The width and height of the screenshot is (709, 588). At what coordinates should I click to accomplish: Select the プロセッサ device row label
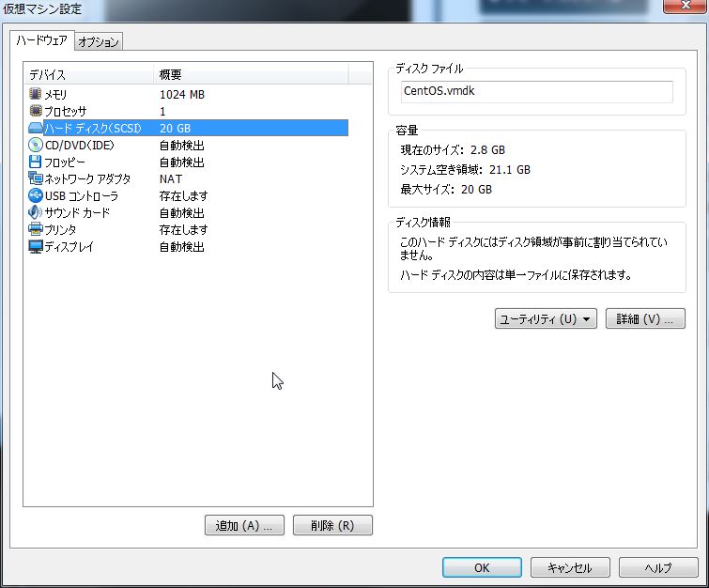click(66, 111)
